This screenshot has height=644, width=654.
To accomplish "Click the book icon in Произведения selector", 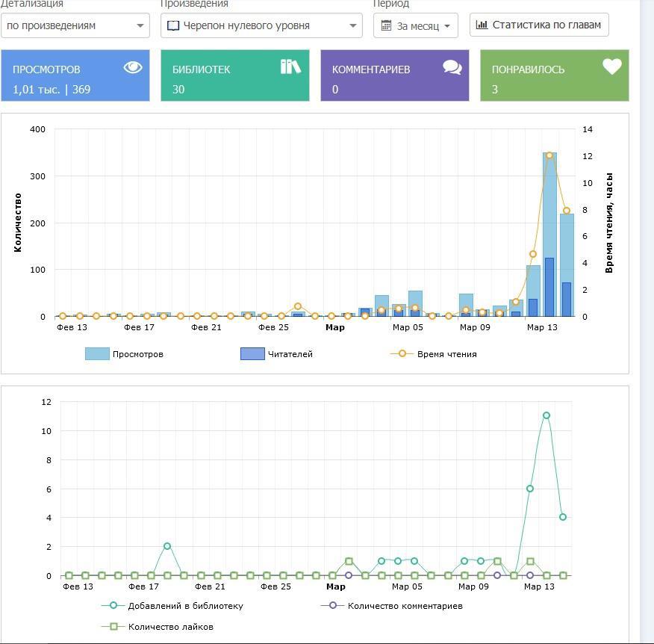I will pos(173,25).
